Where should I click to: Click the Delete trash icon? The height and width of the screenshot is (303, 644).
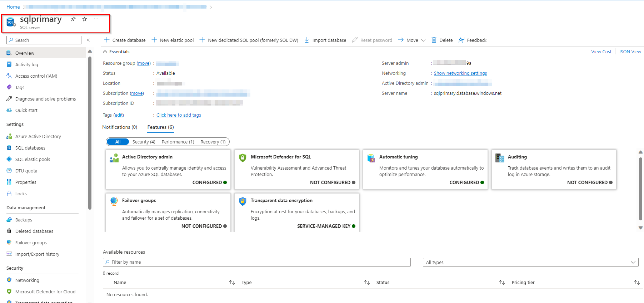tap(434, 40)
